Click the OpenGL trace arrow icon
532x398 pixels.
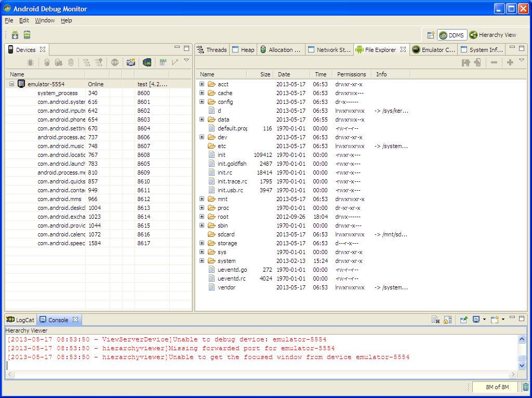point(175,62)
